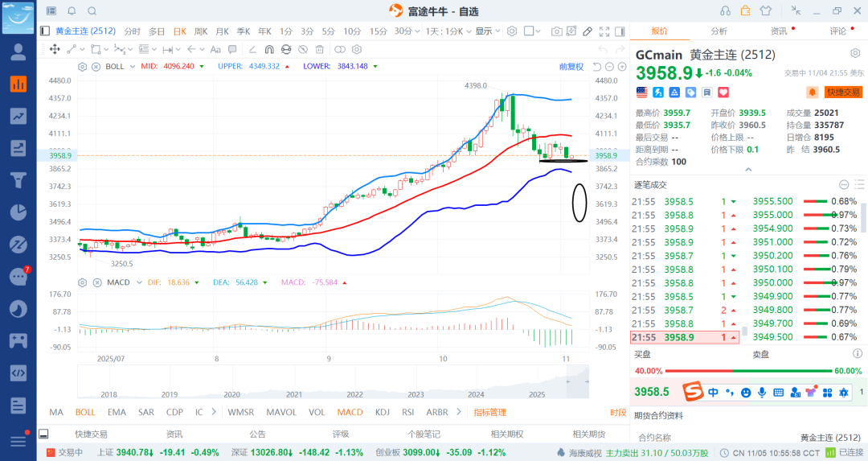
Task: Insert a text annotation with the Aa tool
Action: point(215,49)
